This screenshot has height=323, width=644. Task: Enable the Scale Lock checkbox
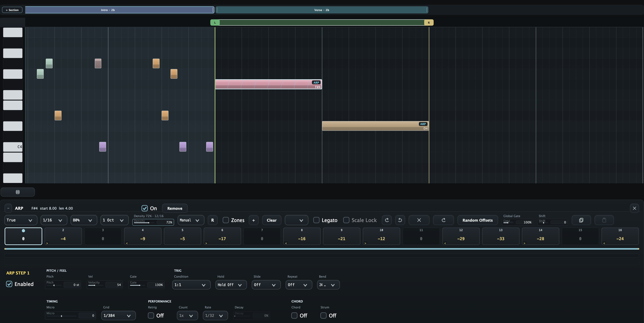[346, 220]
